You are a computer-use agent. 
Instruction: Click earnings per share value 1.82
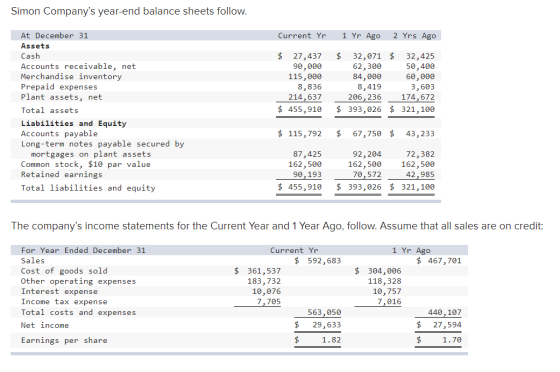pos(331,340)
